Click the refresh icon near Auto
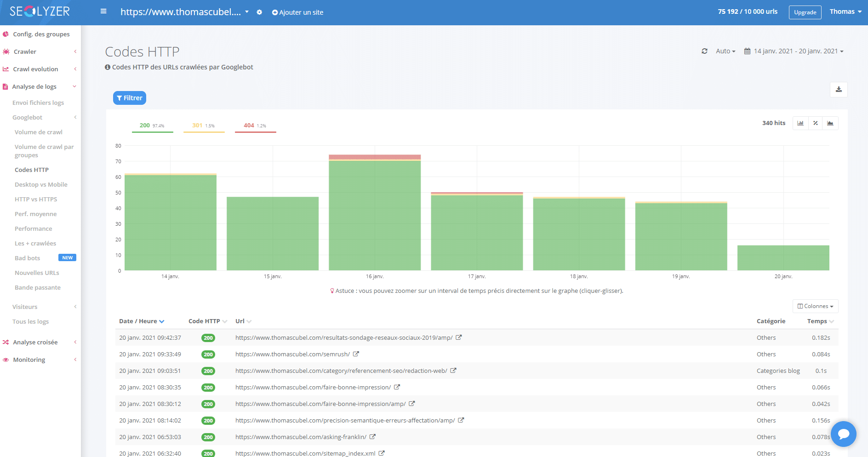This screenshot has width=868, height=457. [704, 51]
